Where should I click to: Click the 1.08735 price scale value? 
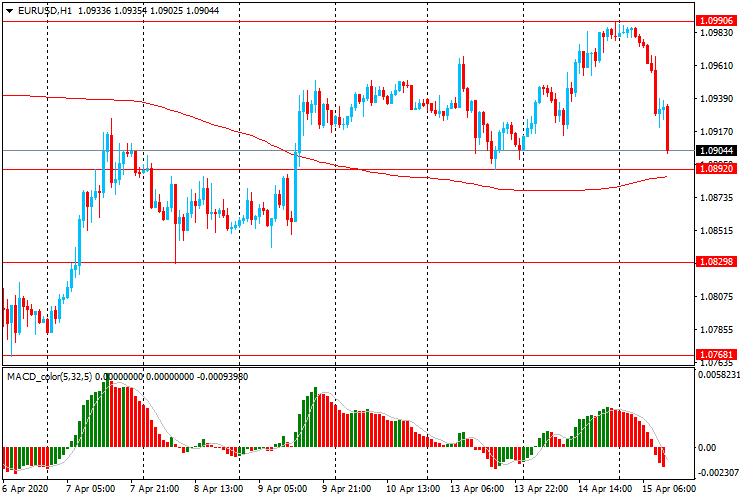pyautogui.click(x=717, y=198)
